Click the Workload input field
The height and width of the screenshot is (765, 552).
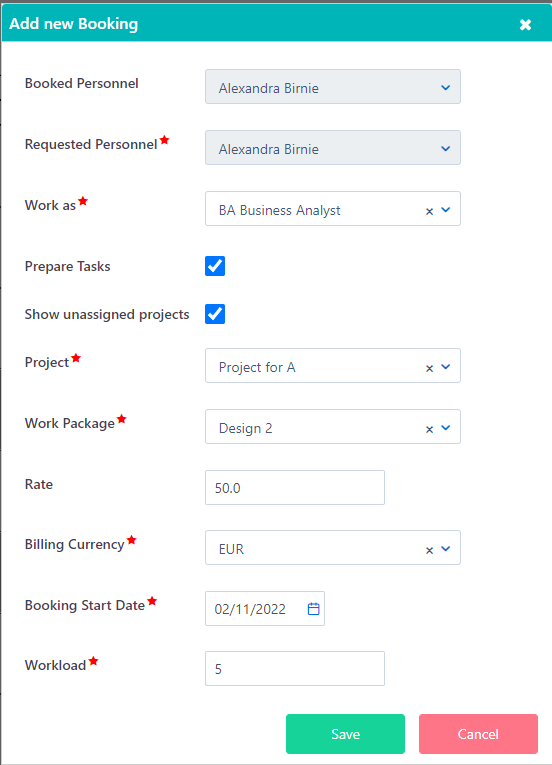295,668
